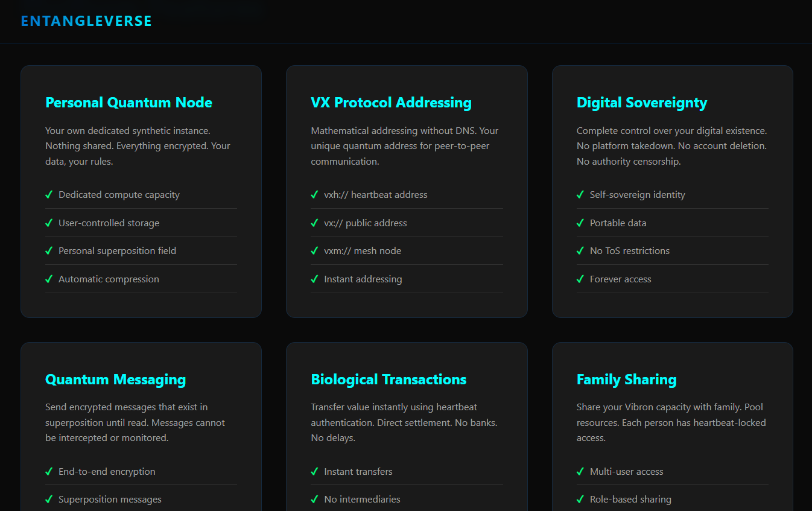Screen dimensions: 812x511
Task: Toggle the No intermediaries list entry
Action: (362, 499)
